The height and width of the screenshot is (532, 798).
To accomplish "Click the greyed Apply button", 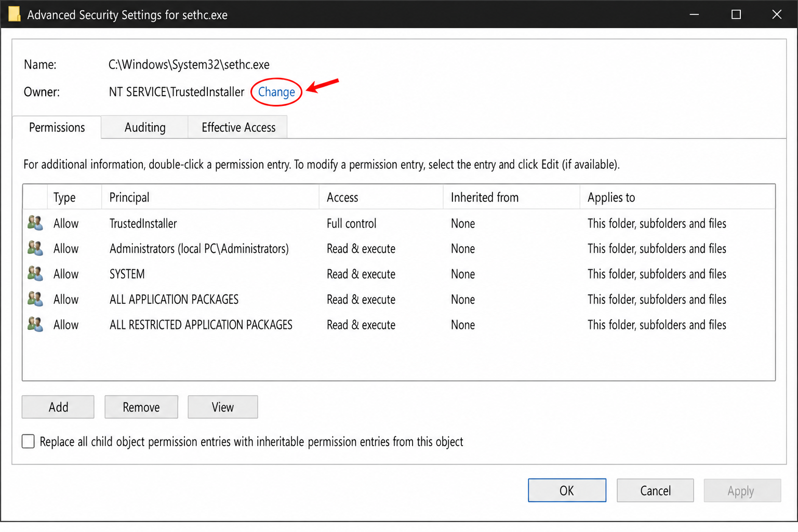I will point(742,490).
